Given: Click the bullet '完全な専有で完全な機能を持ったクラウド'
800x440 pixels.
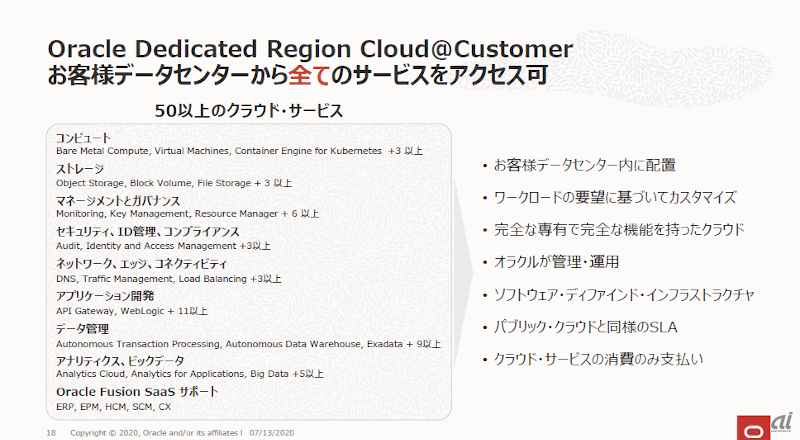Looking at the screenshot, I should click(x=619, y=230).
